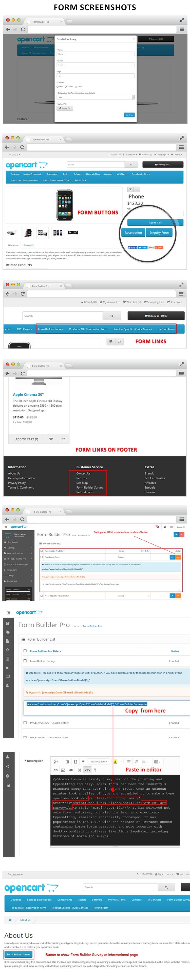This screenshot has width=190, height=980.
Task: Open the extension helpful Yes dropdown
Action: coord(95,97)
